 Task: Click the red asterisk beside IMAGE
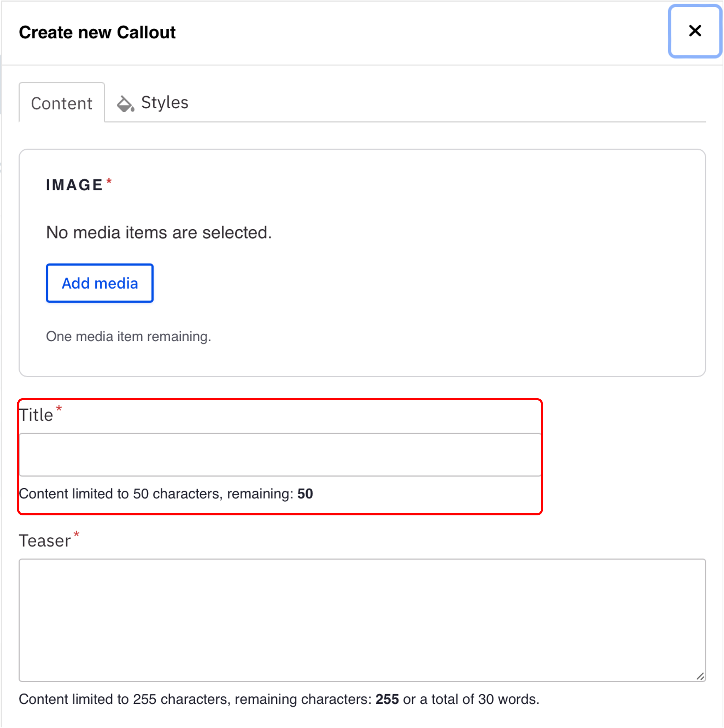[109, 181]
